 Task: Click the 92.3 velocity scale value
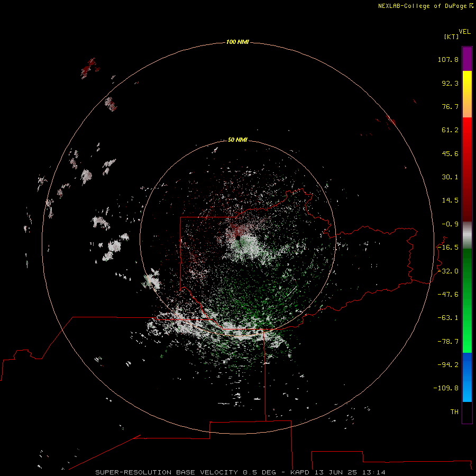click(x=450, y=83)
